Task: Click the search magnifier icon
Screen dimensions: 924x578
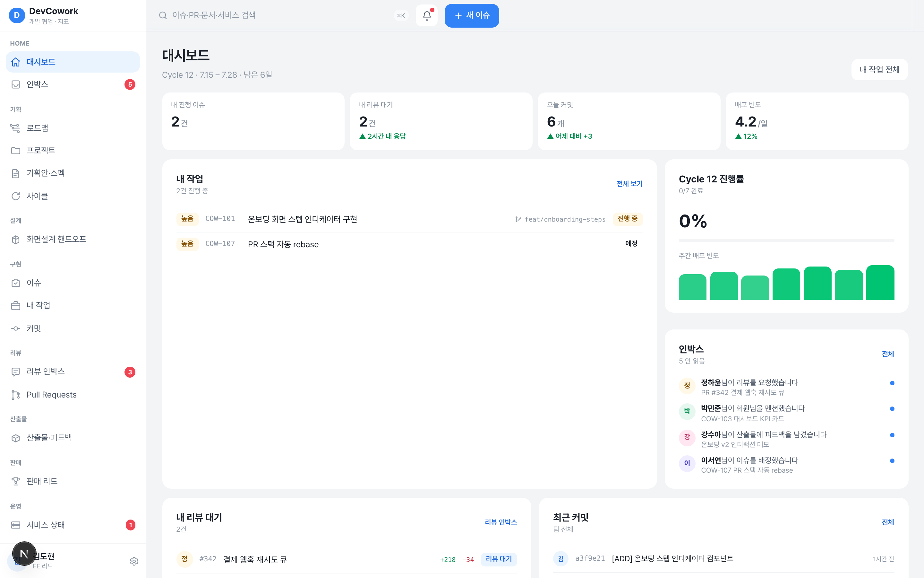Action: click(x=163, y=15)
